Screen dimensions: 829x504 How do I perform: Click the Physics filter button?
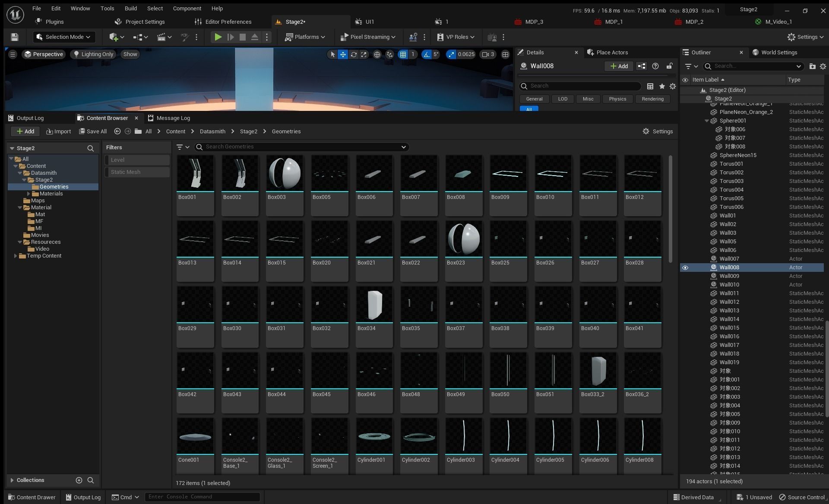[617, 99]
